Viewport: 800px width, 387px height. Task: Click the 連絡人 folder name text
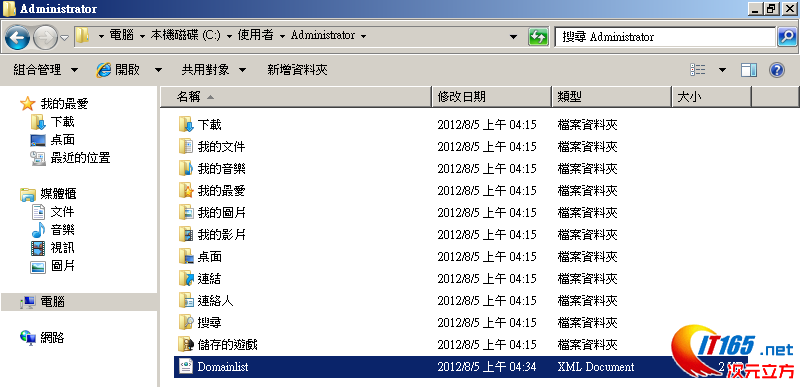[x=216, y=300]
